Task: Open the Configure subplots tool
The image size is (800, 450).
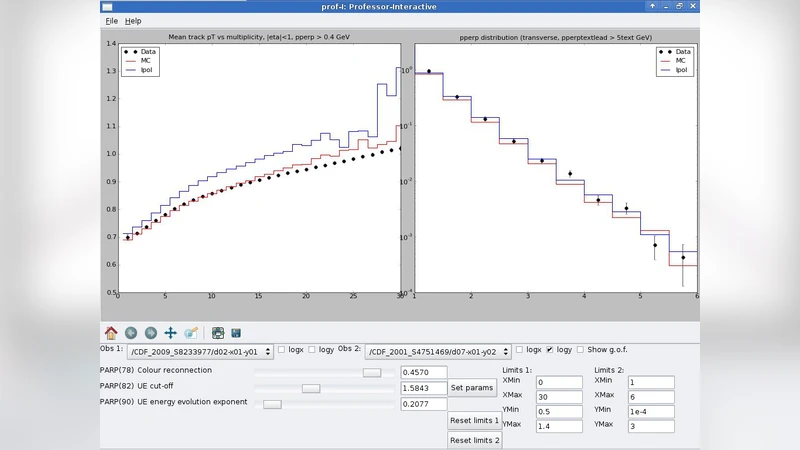Action: [217, 333]
